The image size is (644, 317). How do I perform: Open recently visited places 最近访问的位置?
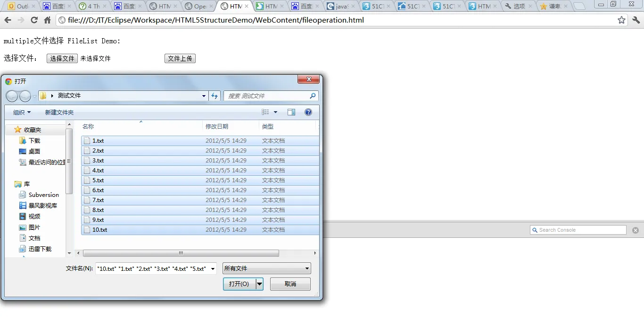pyautogui.click(x=42, y=162)
